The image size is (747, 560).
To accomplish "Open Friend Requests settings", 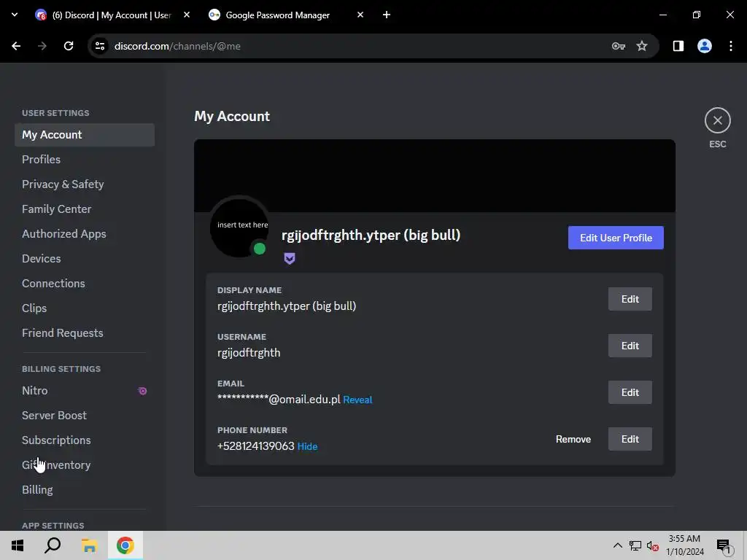I will tap(85, 332).
